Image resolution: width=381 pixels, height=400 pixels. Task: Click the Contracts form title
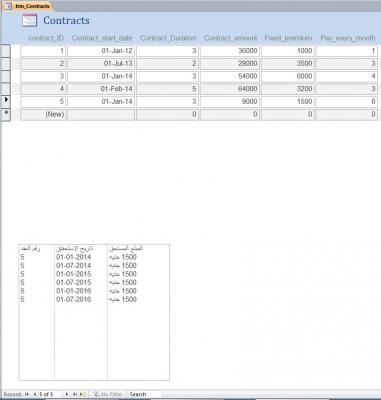click(x=66, y=21)
